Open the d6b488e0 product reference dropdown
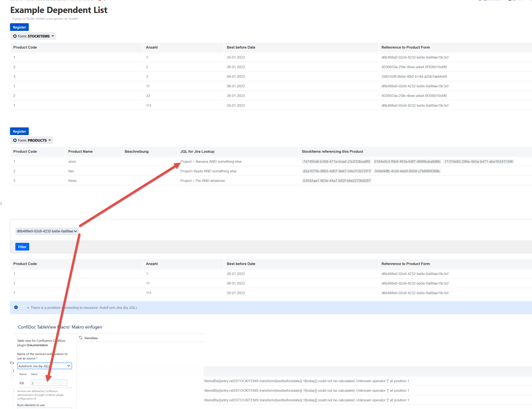The image size is (532, 409). [47, 231]
